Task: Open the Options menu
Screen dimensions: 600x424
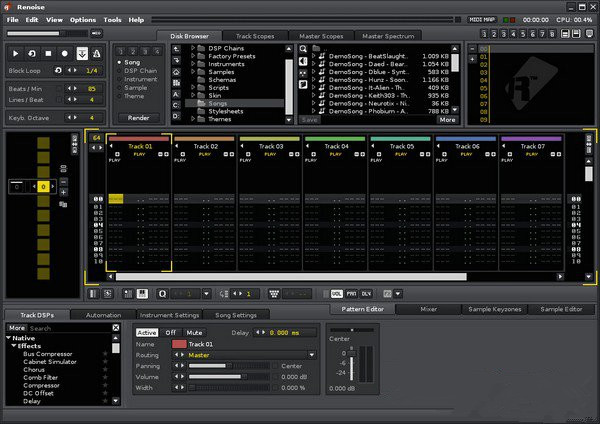Action: pos(83,19)
